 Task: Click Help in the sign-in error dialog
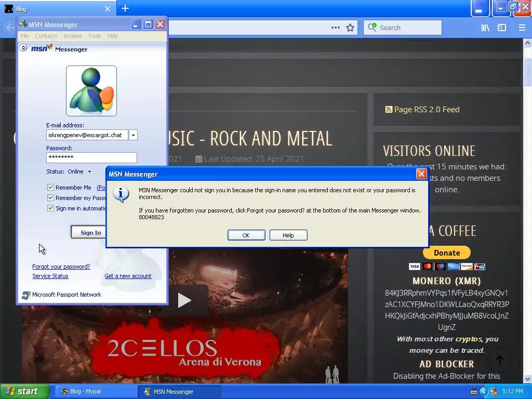pyautogui.click(x=288, y=235)
